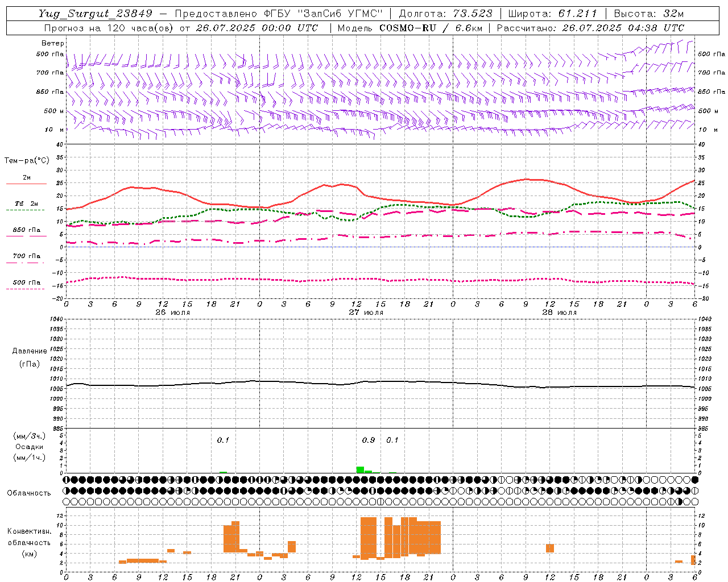The width and height of the screenshot is (728, 582).
Task: Click the station name Yug_Surgut_23849
Action: [96, 14]
